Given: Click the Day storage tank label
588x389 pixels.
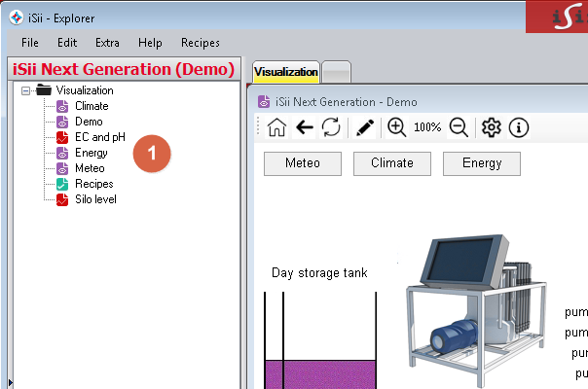Looking at the screenshot, I should (x=319, y=273).
